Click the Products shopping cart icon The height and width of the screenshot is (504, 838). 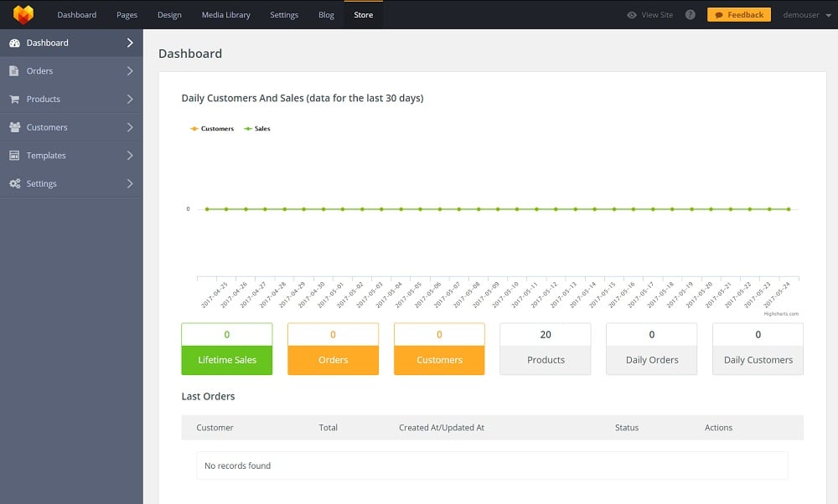pyautogui.click(x=14, y=99)
